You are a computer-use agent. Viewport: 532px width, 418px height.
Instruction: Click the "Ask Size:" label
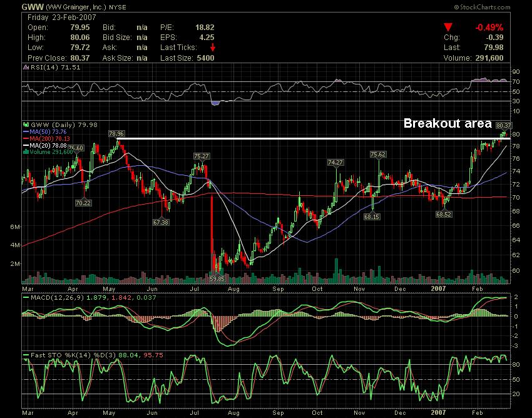point(118,58)
